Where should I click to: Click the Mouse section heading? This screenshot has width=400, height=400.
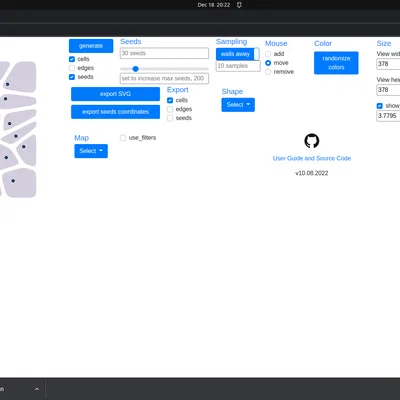(276, 43)
